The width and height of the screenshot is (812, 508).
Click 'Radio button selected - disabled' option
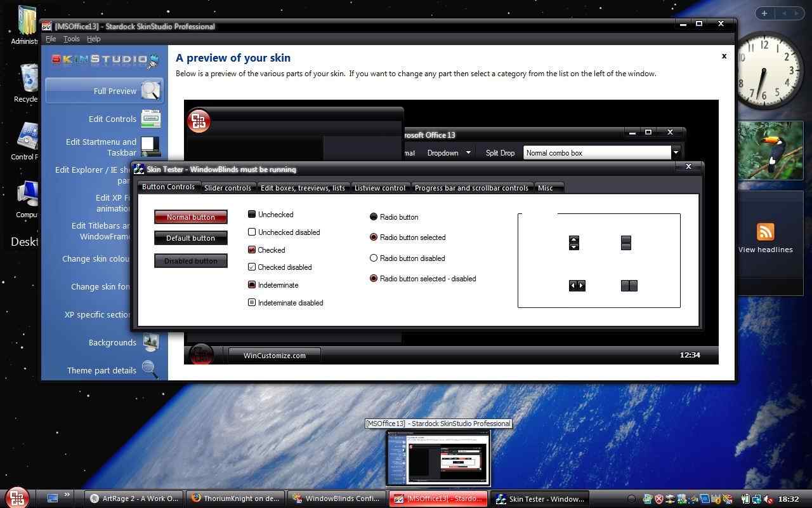click(x=374, y=278)
